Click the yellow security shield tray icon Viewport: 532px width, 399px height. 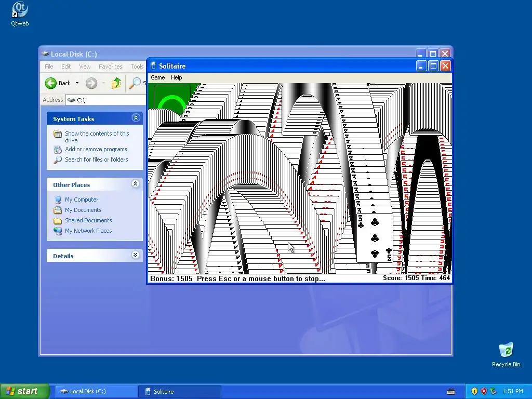pos(474,392)
